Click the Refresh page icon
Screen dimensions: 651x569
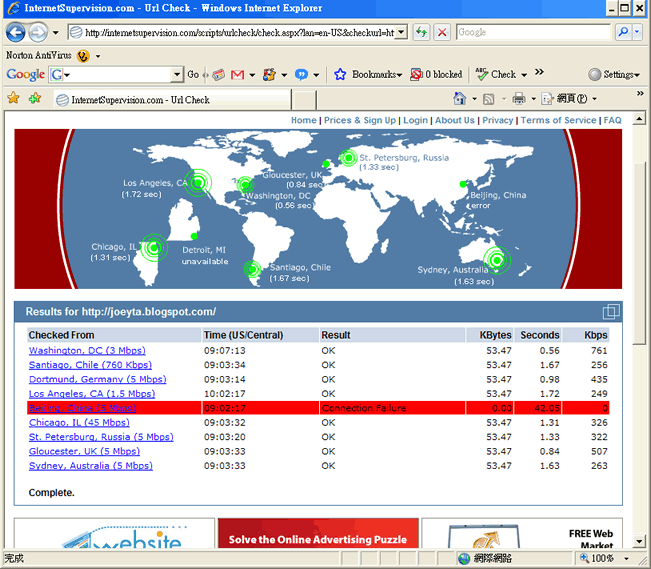(x=421, y=32)
